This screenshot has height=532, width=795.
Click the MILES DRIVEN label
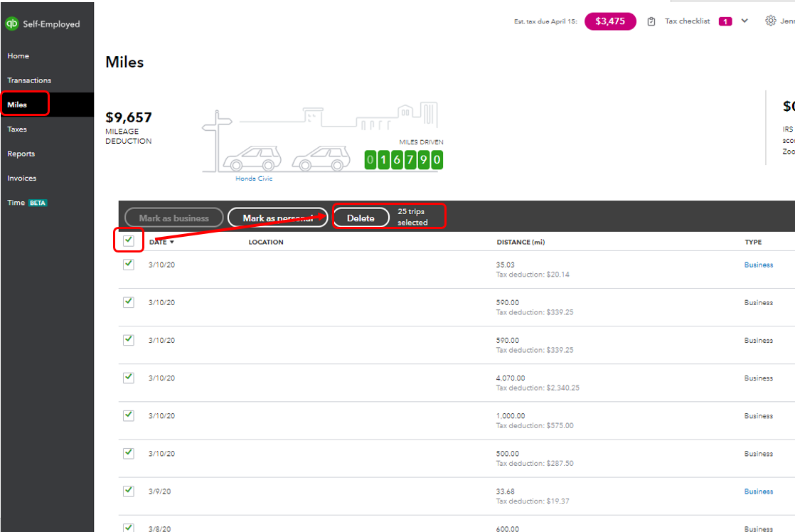coord(422,142)
